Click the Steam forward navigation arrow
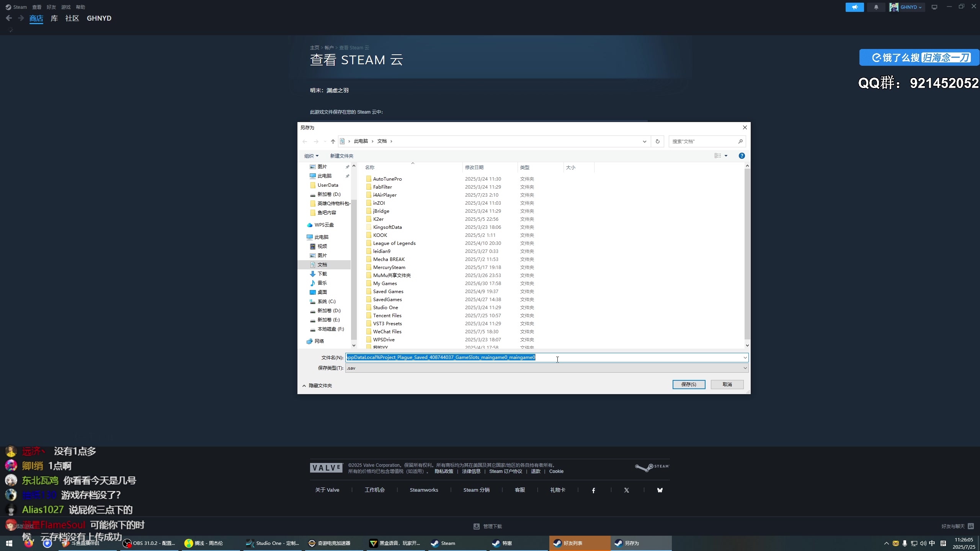 tap(21, 18)
